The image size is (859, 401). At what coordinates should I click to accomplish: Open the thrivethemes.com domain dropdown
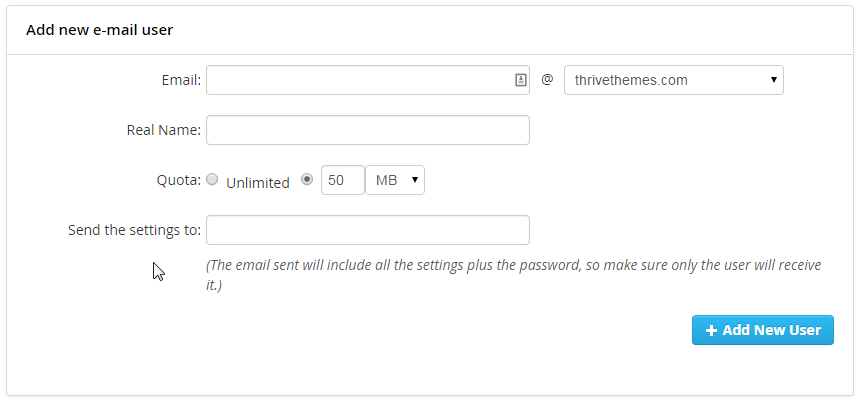click(x=674, y=80)
